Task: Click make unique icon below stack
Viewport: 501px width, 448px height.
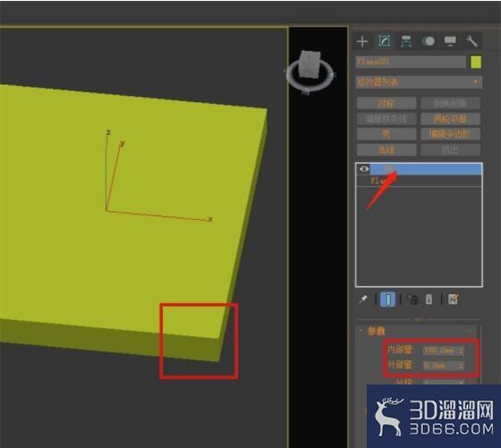Action: (x=412, y=300)
